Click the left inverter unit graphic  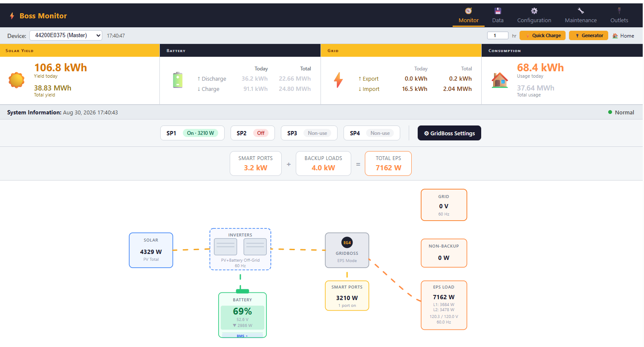225,247
